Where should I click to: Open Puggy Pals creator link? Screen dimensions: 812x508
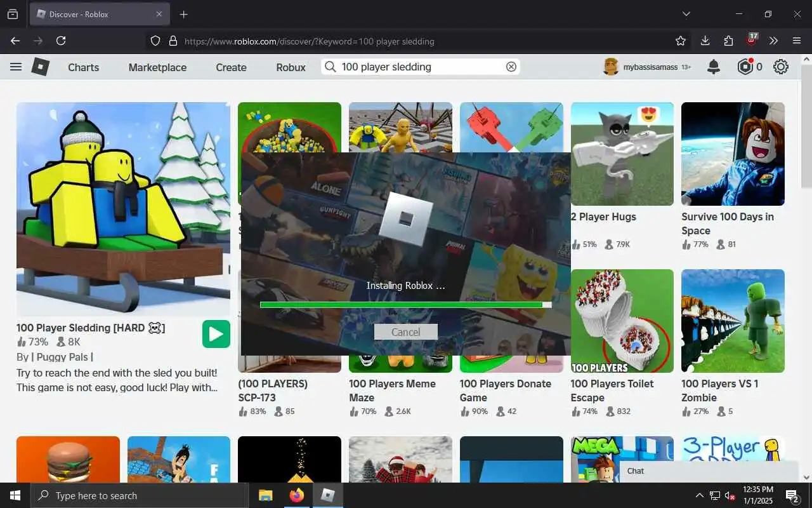pos(63,357)
